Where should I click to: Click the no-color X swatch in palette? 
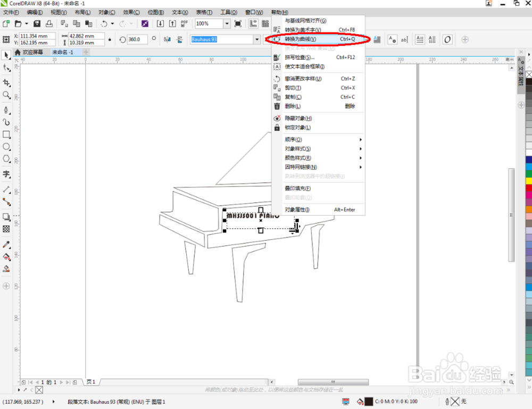click(x=529, y=74)
